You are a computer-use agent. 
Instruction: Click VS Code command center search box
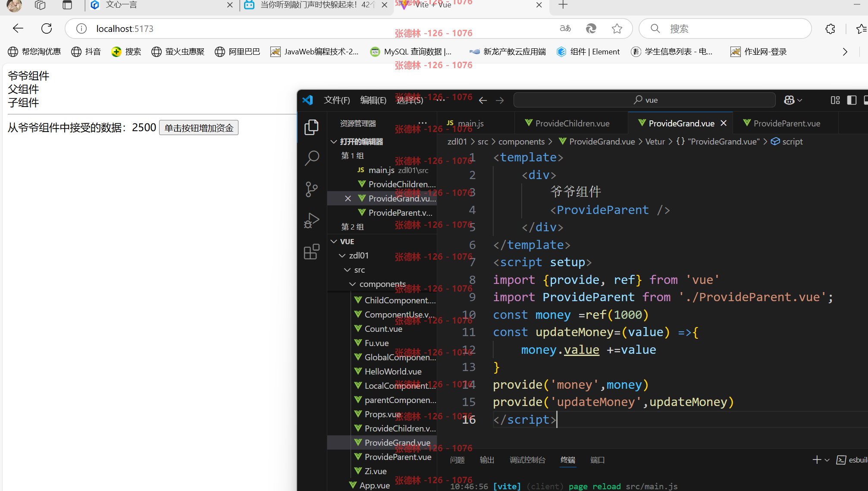(x=645, y=100)
